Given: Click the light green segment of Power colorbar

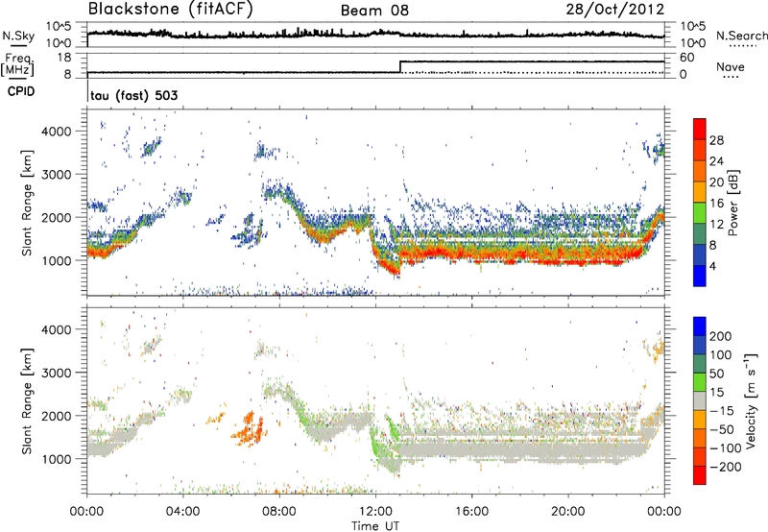Looking at the screenshot, I should click(x=700, y=213).
